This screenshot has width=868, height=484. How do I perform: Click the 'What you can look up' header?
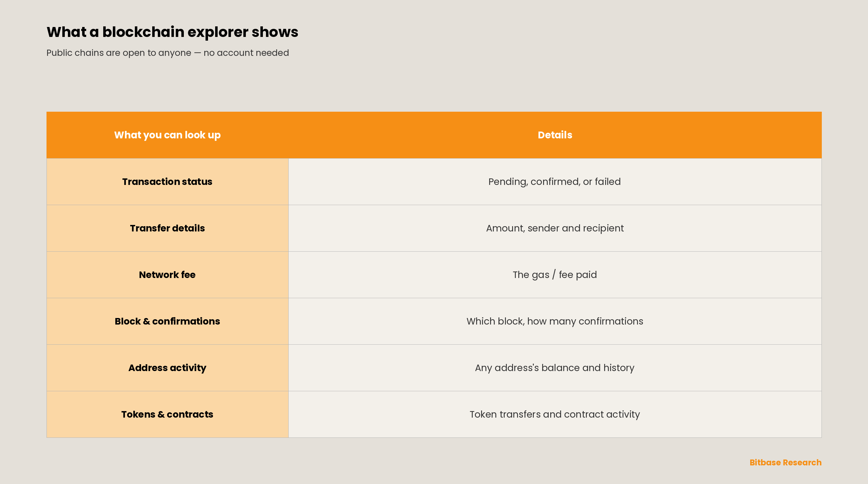coord(167,135)
